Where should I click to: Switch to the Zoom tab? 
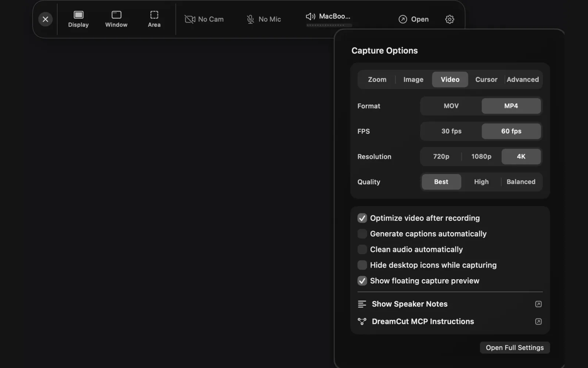pos(377,79)
